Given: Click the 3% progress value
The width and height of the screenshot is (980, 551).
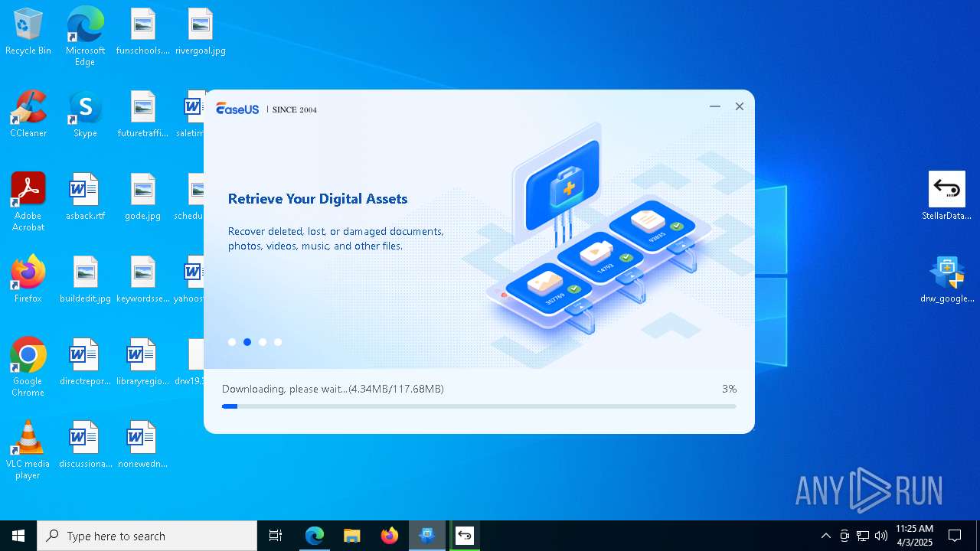Looking at the screenshot, I should [x=729, y=389].
